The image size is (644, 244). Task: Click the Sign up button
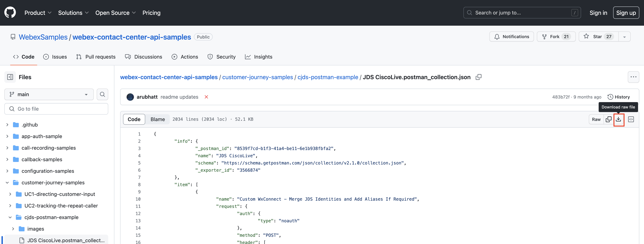626,13
